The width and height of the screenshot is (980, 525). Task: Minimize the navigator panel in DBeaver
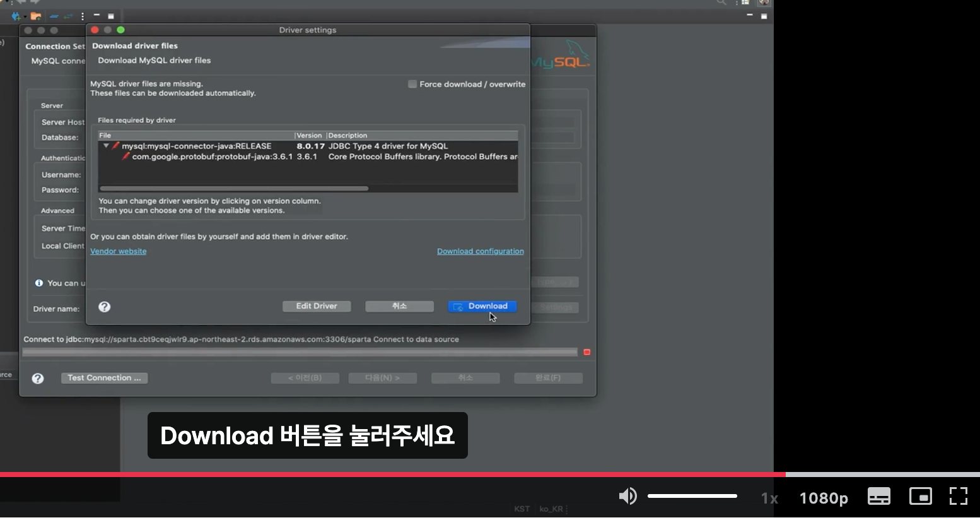(x=96, y=15)
